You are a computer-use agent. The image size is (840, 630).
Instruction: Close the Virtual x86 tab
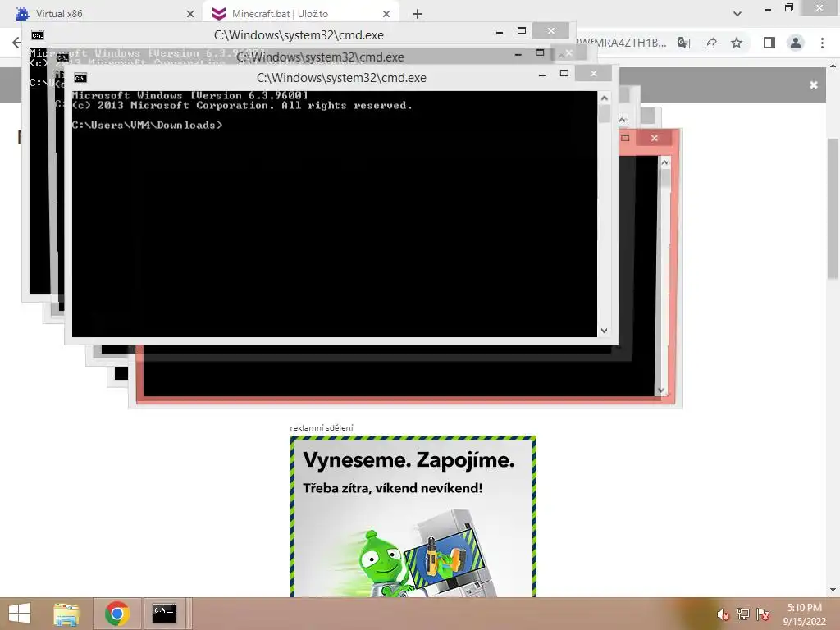(x=189, y=14)
